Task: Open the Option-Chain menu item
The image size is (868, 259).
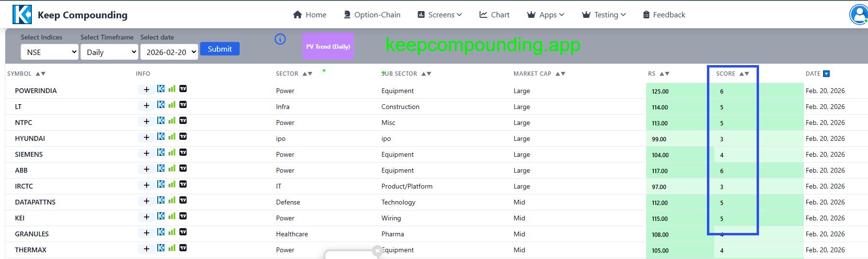Action: click(372, 15)
